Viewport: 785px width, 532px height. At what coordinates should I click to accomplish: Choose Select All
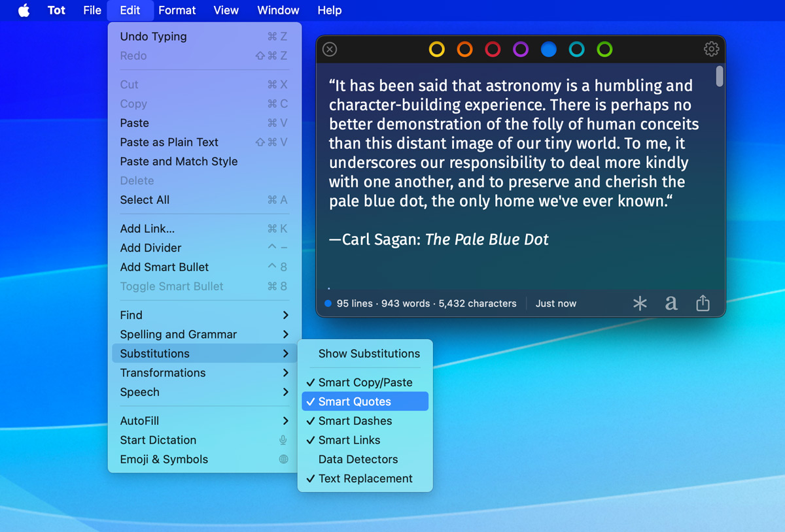[x=204, y=200]
